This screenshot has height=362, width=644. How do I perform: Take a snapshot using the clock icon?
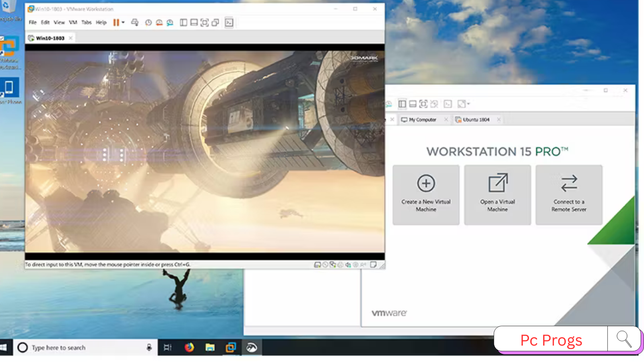point(149,23)
